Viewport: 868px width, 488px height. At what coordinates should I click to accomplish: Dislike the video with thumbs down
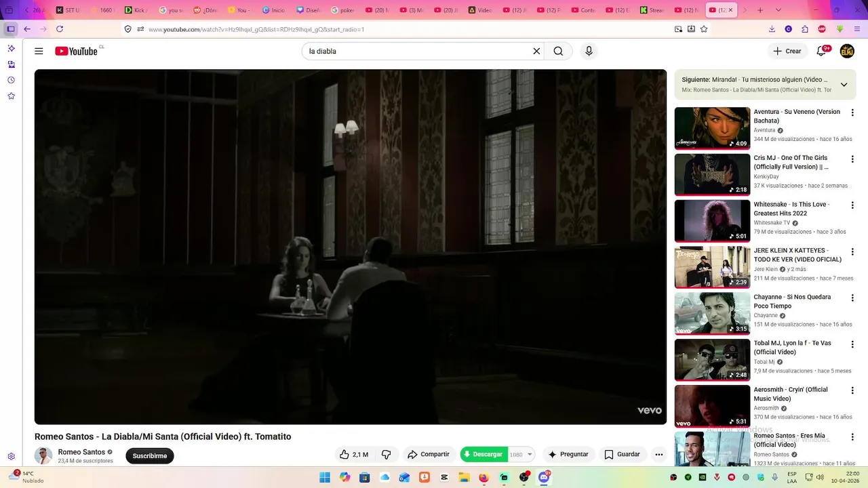coord(386,454)
